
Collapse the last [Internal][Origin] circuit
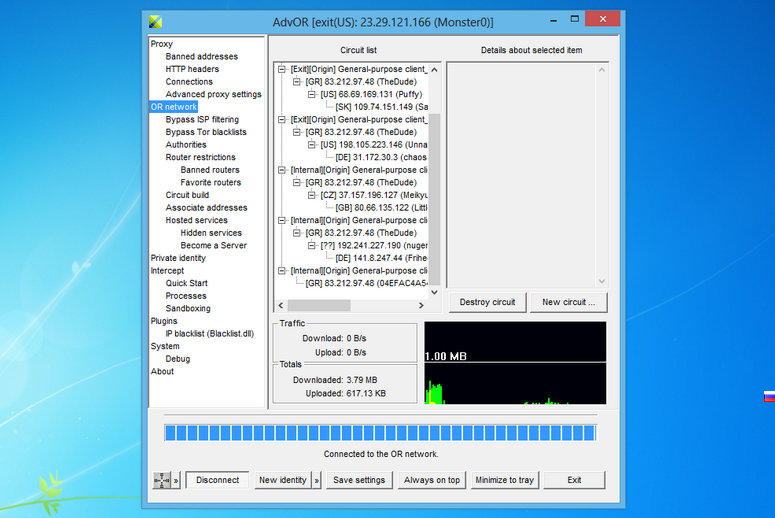(x=282, y=271)
